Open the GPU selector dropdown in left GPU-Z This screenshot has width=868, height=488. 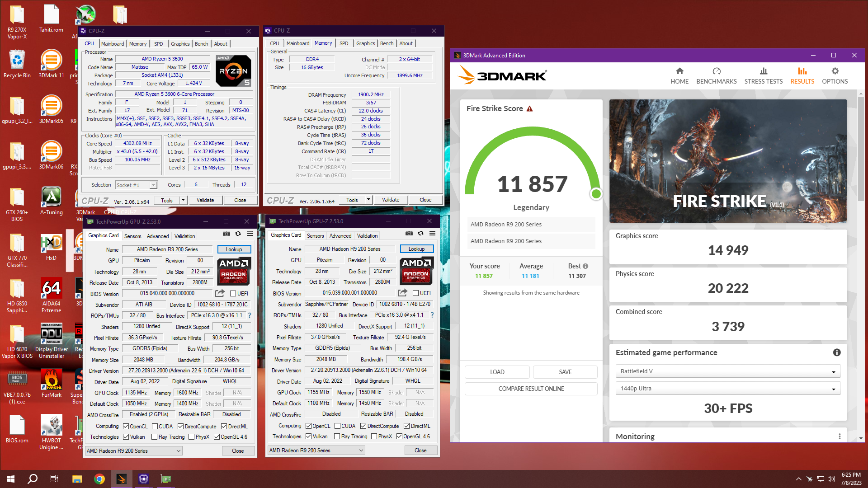134,451
